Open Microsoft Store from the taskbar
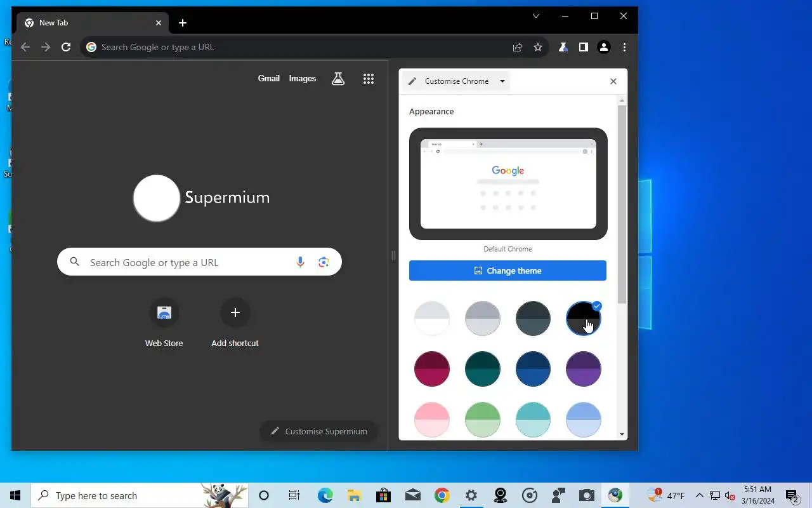The width and height of the screenshot is (812, 508). click(x=383, y=495)
